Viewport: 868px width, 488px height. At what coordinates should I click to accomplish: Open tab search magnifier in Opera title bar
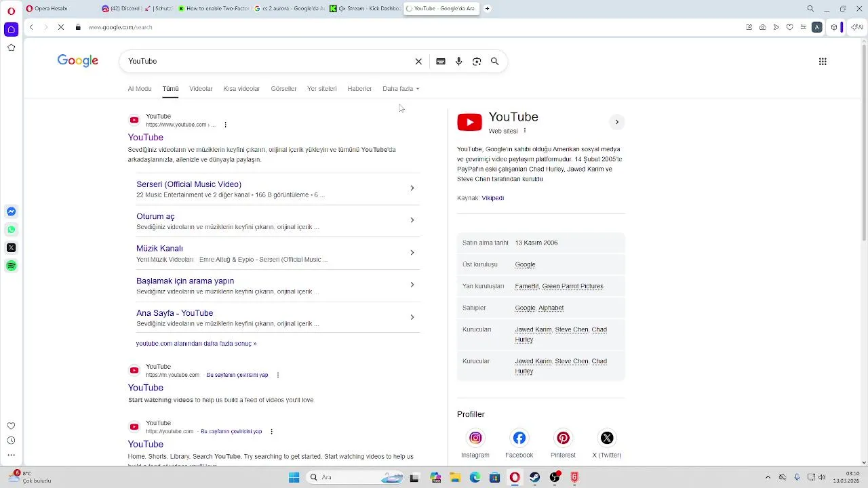[x=810, y=9]
